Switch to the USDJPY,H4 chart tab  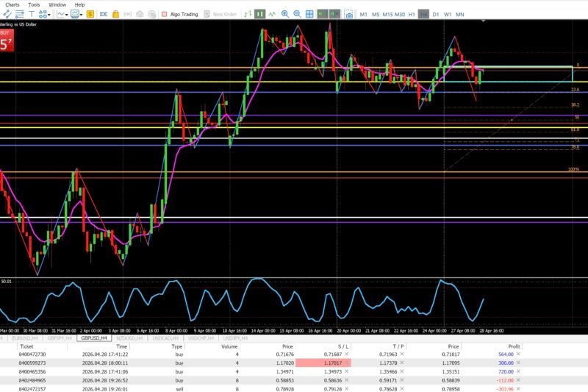[235, 338]
